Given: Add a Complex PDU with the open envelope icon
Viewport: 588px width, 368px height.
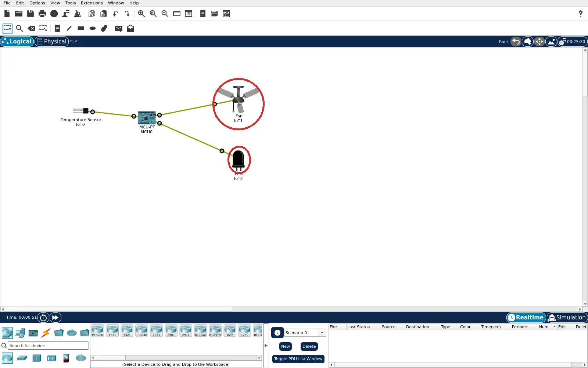Looking at the screenshot, I should point(130,28).
